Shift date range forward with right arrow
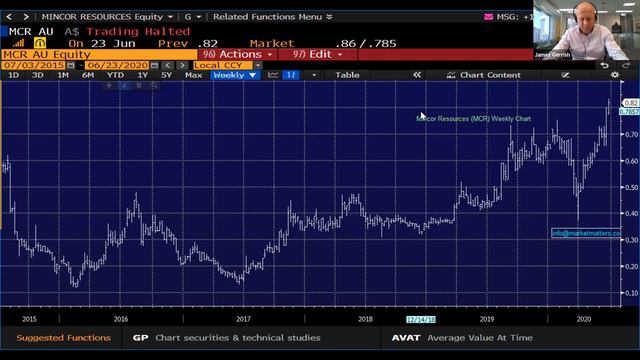 (x=182, y=65)
